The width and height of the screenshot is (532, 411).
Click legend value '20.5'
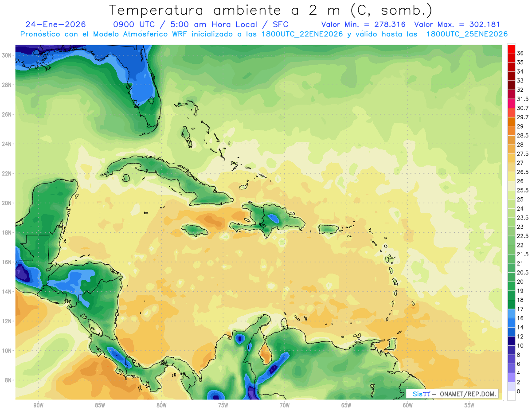coord(522,273)
